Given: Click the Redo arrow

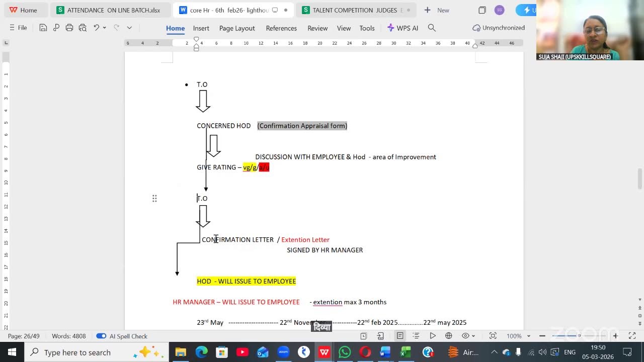Looking at the screenshot, I should [116, 28].
